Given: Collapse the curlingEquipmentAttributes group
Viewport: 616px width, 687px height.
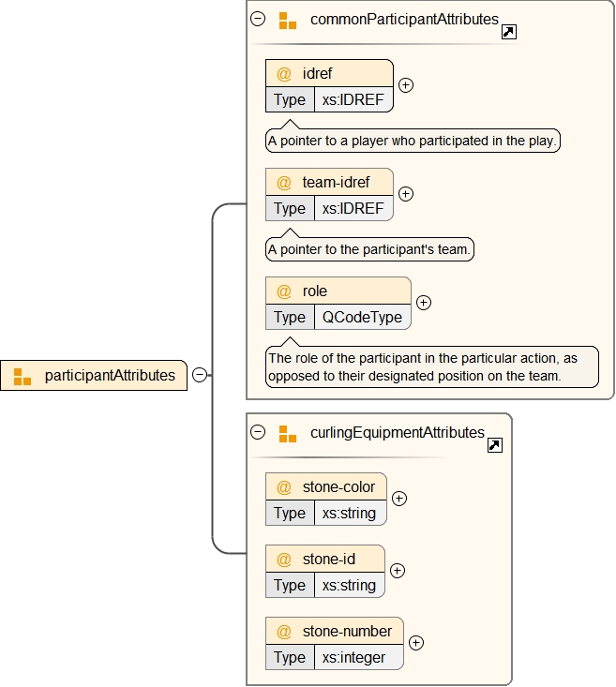Looking at the screenshot, I should (x=259, y=432).
